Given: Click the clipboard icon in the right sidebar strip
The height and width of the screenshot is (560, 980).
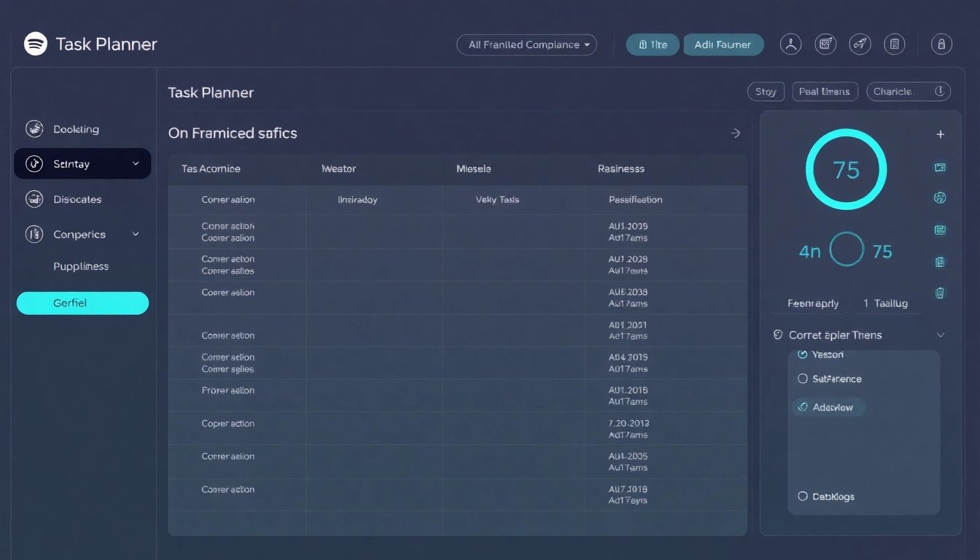Looking at the screenshot, I should pyautogui.click(x=940, y=262).
